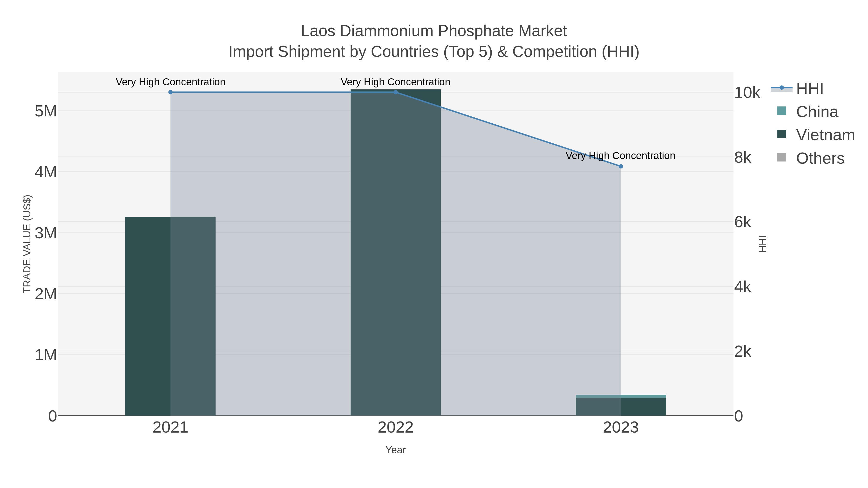The image size is (868, 488).
Task: Select the 2022 HHI data point
Action: point(396,92)
